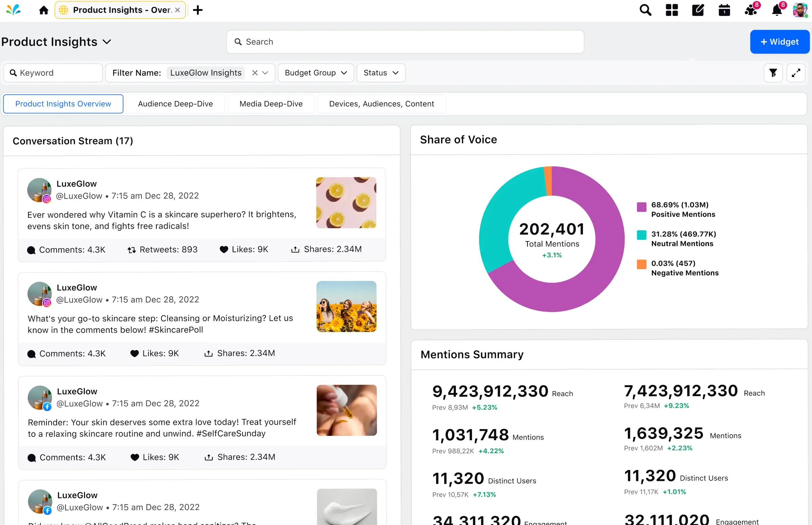The image size is (812, 525).
Task: Click the + Widget button
Action: point(779,42)
